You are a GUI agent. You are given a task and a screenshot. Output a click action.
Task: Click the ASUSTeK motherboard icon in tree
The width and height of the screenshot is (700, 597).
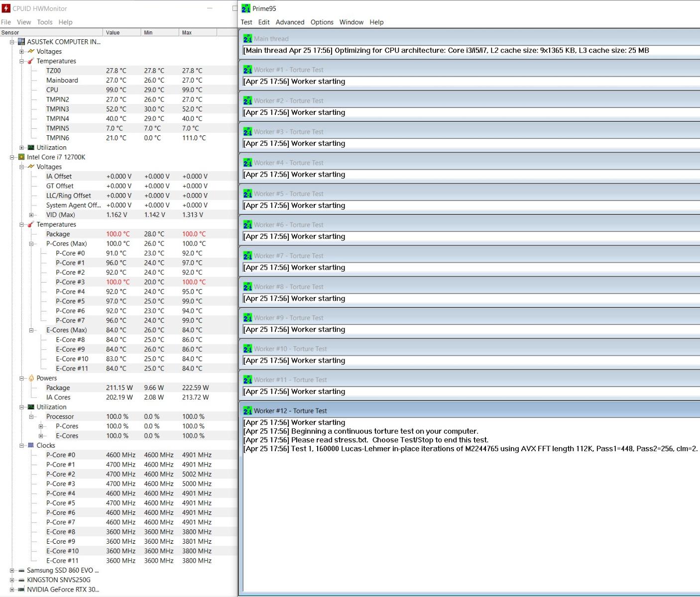[x=21, y=42]
